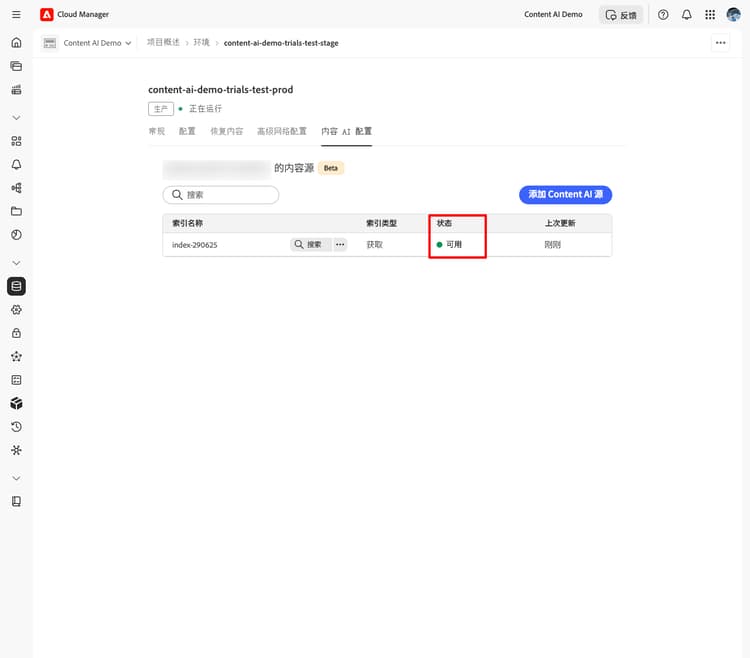Viewport: 750px width, 658px height.
Task: Open the Help question mark icon
Action: [663, 15]
